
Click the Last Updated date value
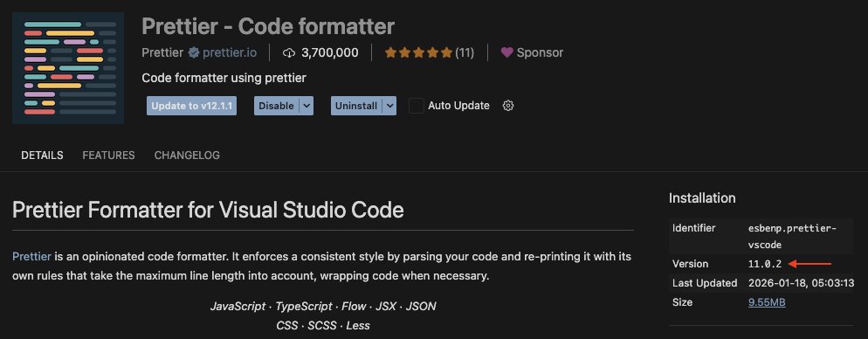pos(801,283)
